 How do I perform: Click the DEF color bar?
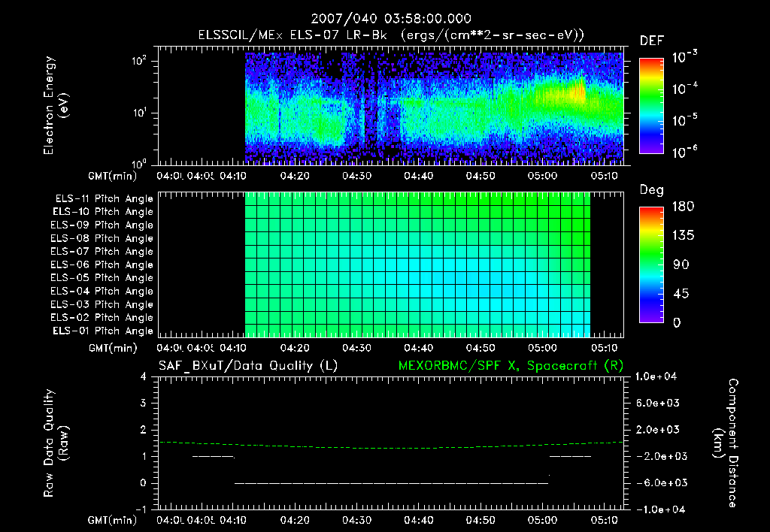pos(651,105)
